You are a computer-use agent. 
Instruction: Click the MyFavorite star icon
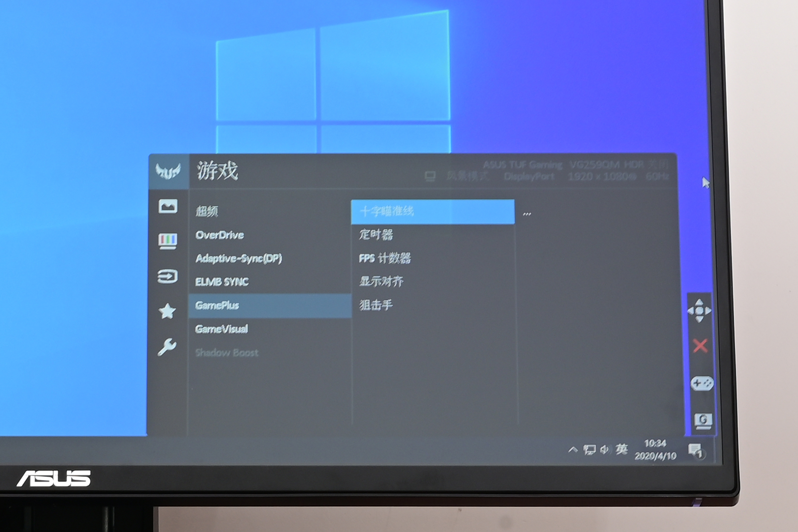[167, 312]
